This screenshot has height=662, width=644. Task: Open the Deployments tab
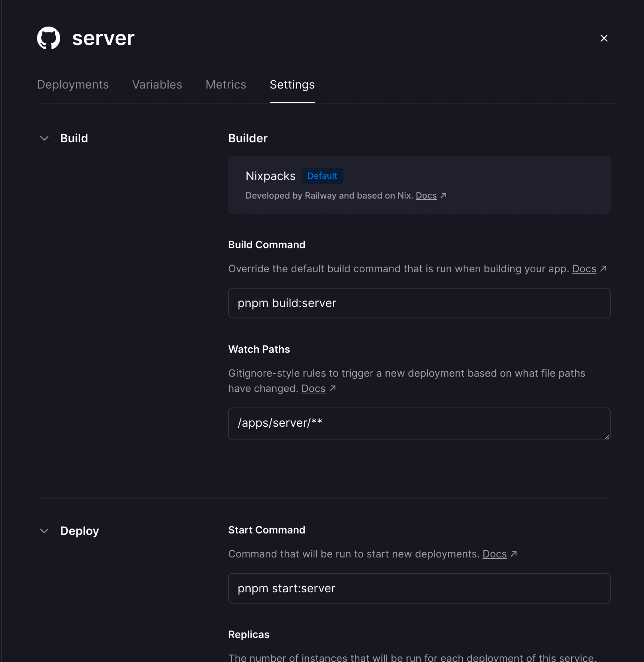(x=73, y=85)
